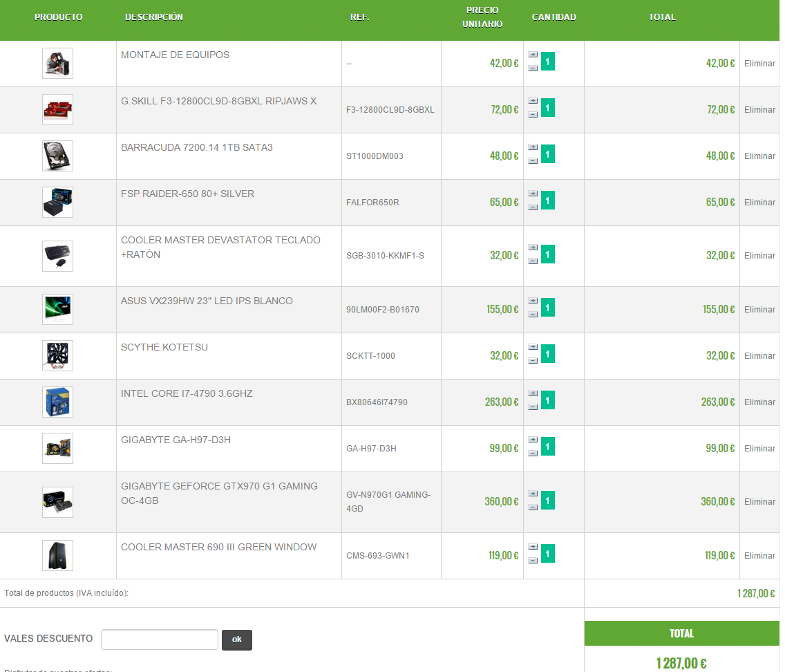Viewport: 785px width, 672px height.
Task: Focus the VALES DESCUENTO code field
Action: [x=159, y=640]
